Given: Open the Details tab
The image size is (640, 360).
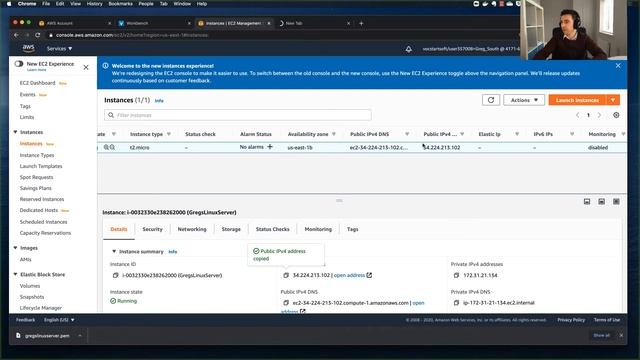Looking at the screenshot, I should pos(119,229).
